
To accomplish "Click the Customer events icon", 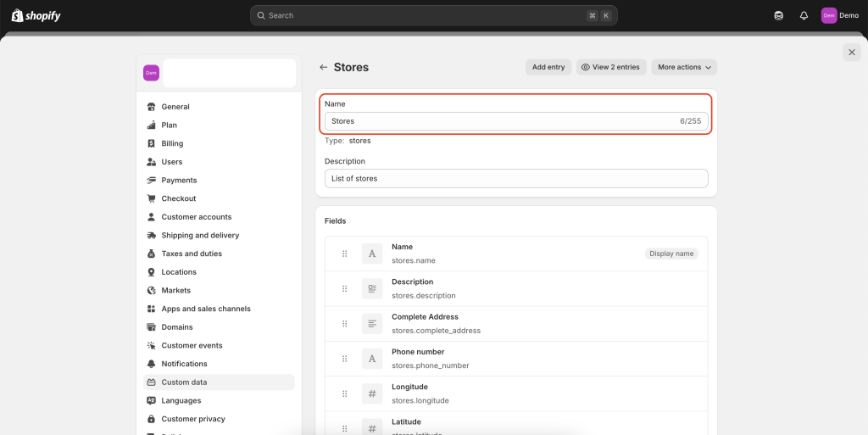I will pyautogui.click(x=151, y=345).
